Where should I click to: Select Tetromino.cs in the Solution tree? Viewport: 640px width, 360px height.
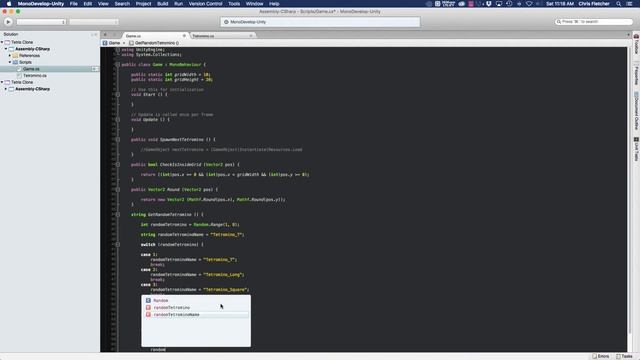pyautogui.click(x=35, y=76)
